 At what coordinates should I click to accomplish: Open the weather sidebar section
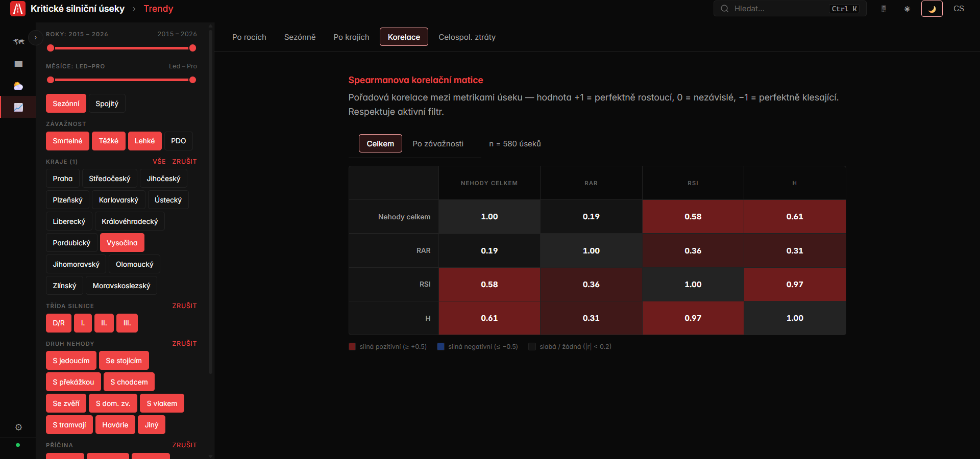tap(18, 86)
